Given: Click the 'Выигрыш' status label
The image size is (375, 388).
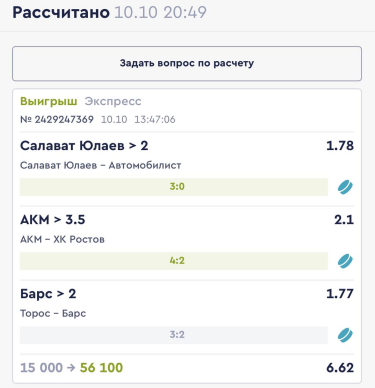Looking at the screenshot, I should click(49, 101).
